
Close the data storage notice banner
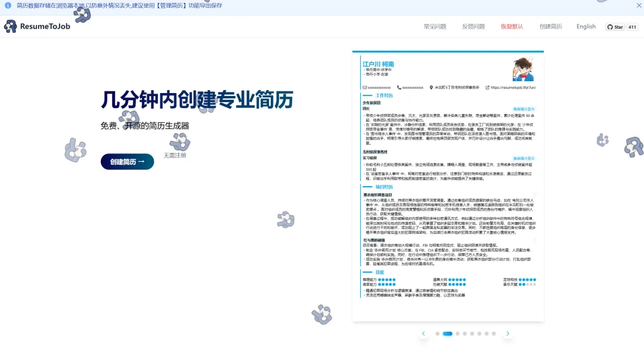(639, 5)
